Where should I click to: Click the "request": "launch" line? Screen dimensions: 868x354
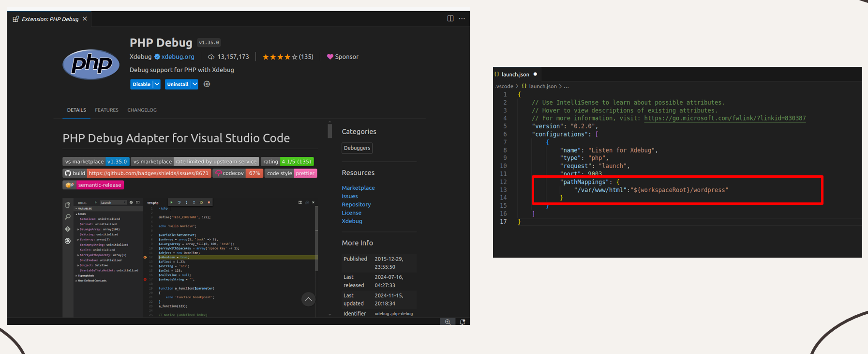(x=595, y=166)
